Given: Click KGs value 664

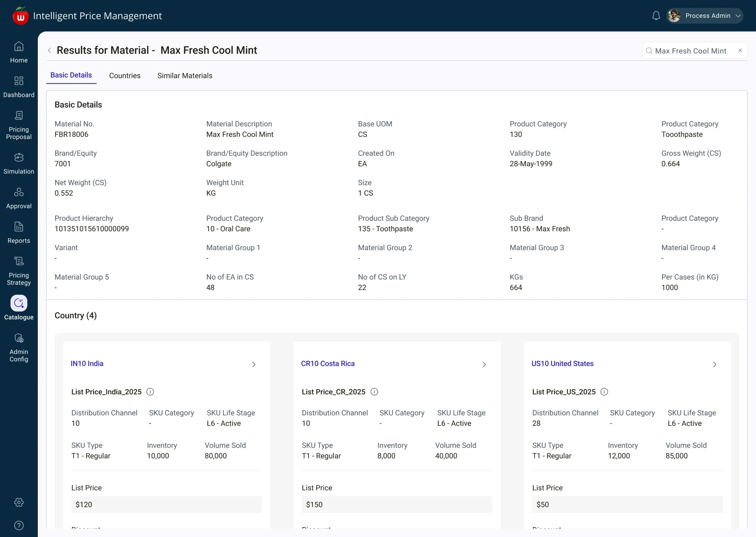Looking at the screenshot, I should [x=516, y=288].
